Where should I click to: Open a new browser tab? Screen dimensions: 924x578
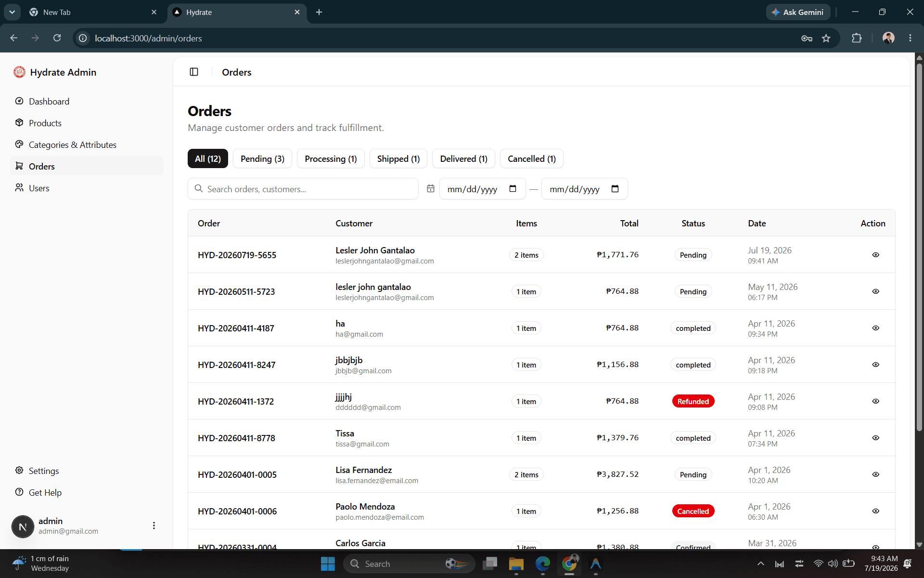click(x=319, y=12)
